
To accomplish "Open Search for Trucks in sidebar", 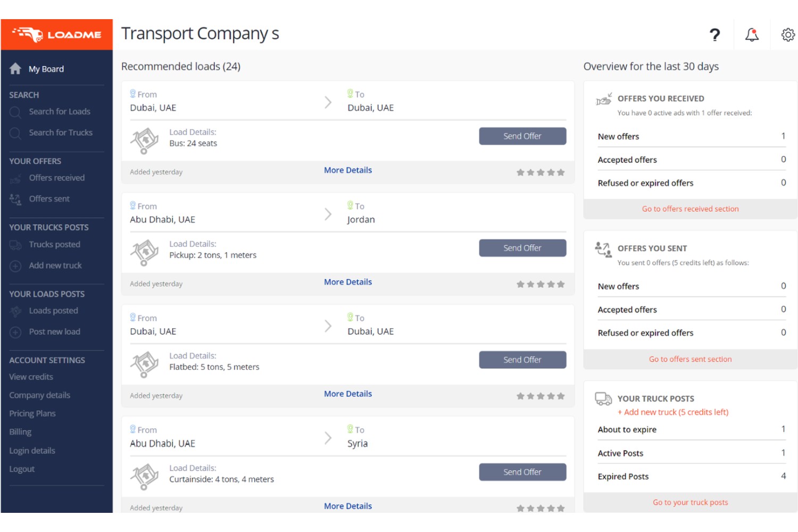I will (x=61, y=132).
